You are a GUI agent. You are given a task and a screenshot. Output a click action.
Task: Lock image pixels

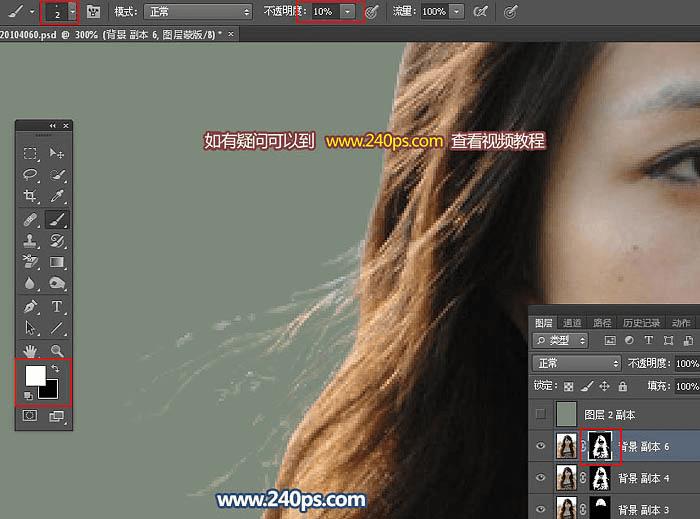(587, 386)
